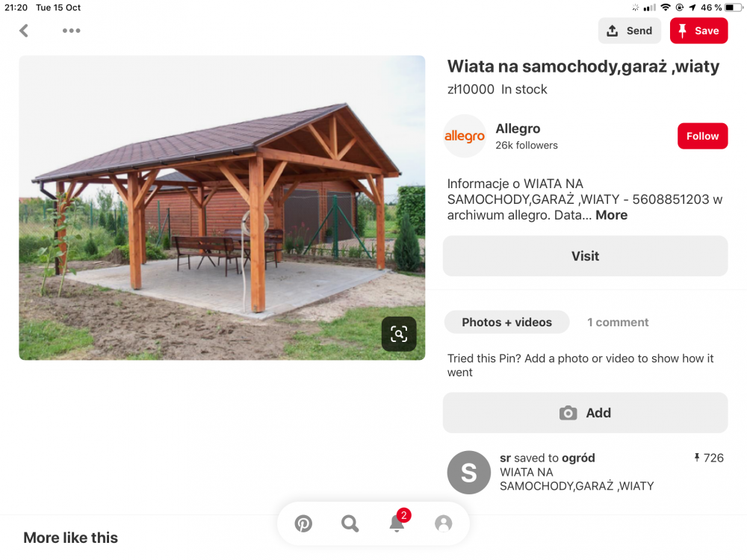Select the Photos + videos tab
Image resolution: width=747 pixels, height=560 pixels.
[x=506, y=323]
